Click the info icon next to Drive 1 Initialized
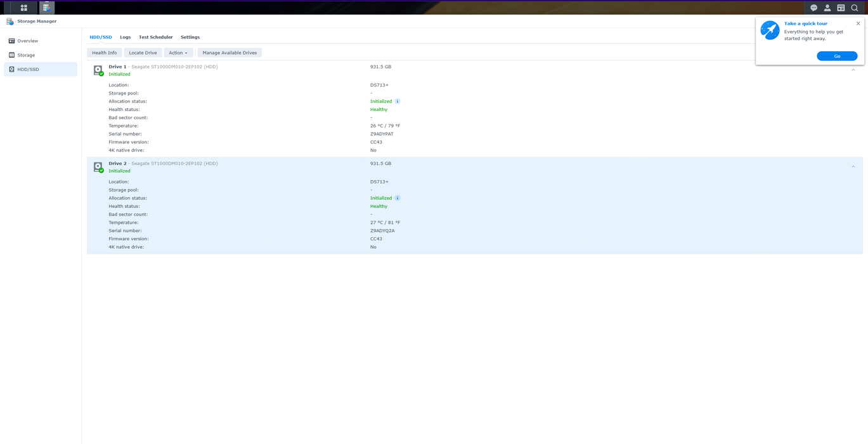Image resolution: width=868 pixels, height=444 pixels. coord(398,101)
